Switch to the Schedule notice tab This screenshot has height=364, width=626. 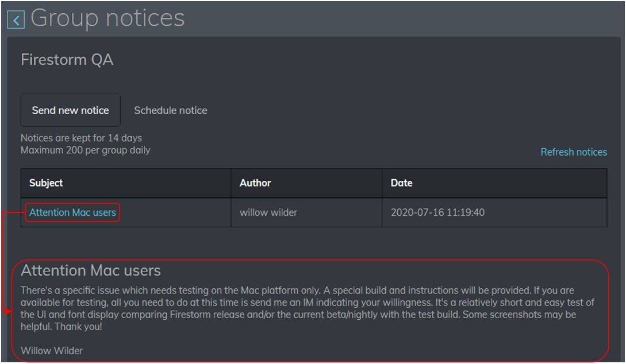pos(171,110)
